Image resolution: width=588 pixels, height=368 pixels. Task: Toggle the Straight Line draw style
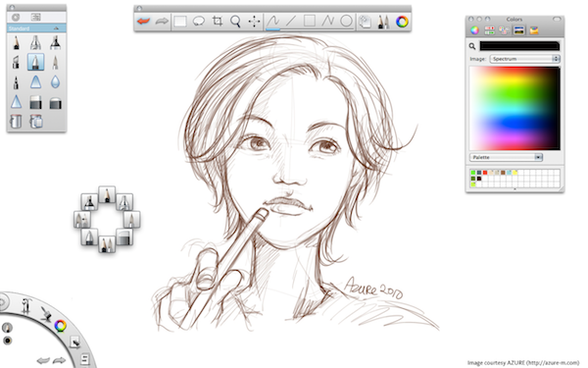click(x=291, y=21)
